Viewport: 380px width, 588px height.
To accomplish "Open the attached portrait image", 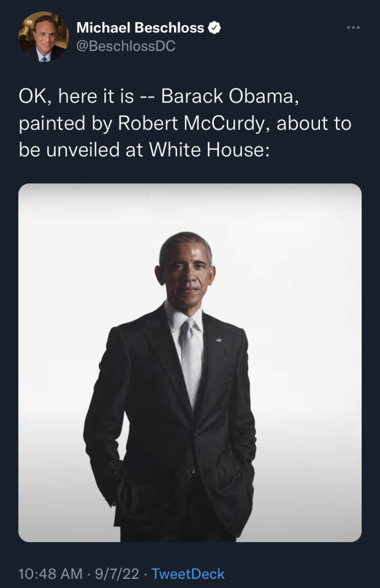I will [x=190, y=363].
